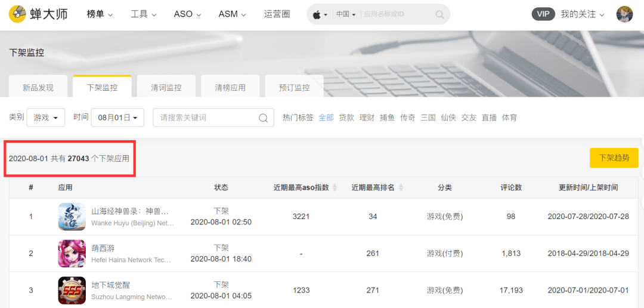Click developer Hefei Haina Network Tec…
Viewport: 644px width, 308px height.
coord(131,260)
